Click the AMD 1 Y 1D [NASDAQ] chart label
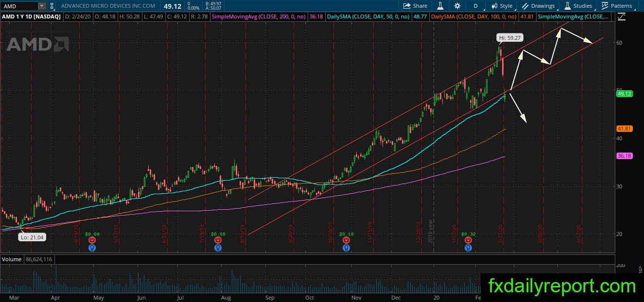The width and height of the screenshot is (644, 302). (32, 17)
